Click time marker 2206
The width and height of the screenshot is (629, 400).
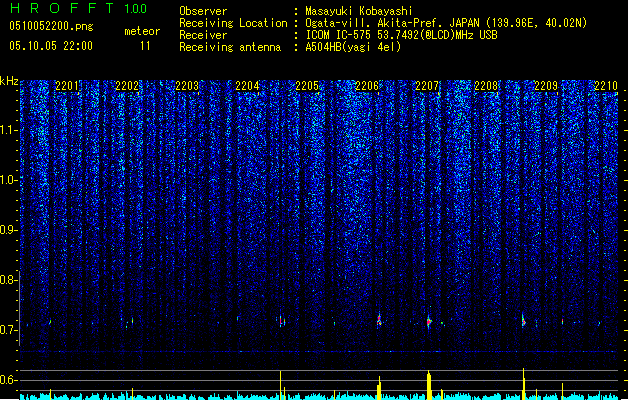click(367, 86)
